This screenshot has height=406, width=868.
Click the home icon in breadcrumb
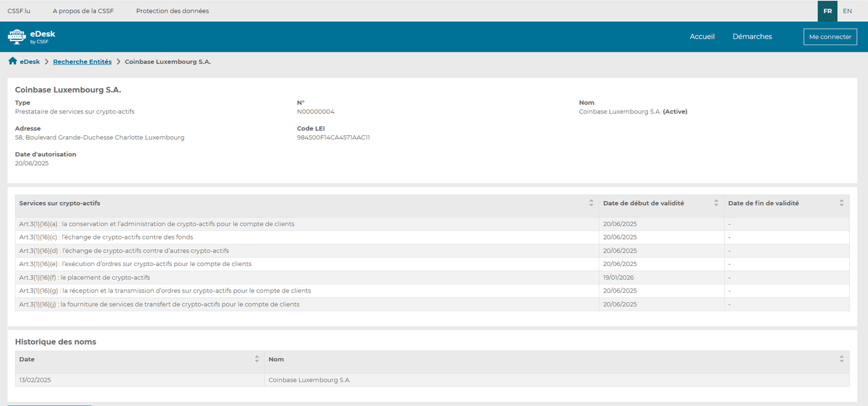(x=13, y=62)
